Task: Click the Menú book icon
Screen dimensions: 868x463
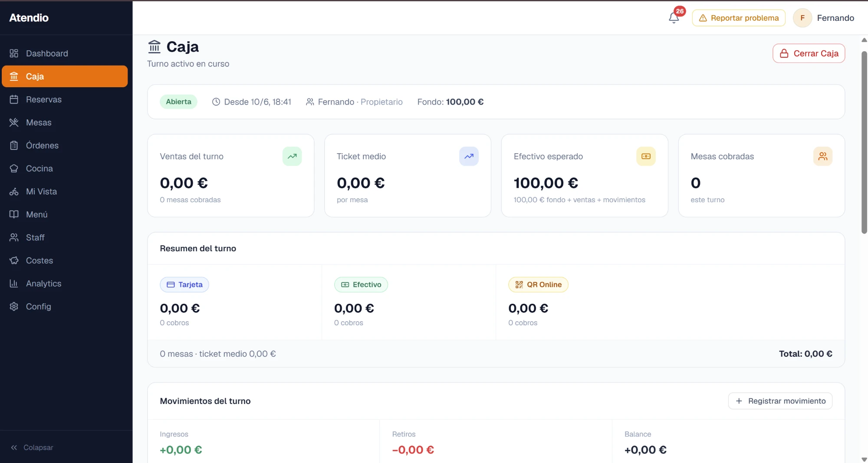Action: [x=14, y=214]
